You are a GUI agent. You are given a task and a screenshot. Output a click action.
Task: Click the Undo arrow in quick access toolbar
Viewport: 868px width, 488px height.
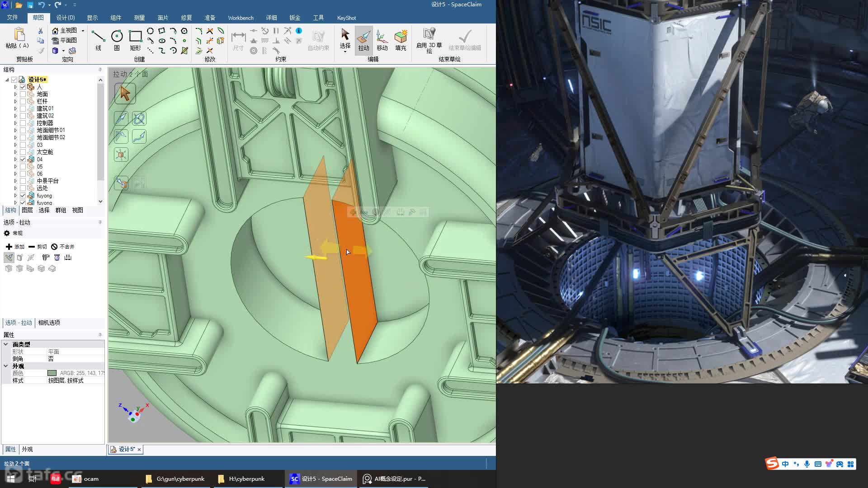(x=41, y=5)
